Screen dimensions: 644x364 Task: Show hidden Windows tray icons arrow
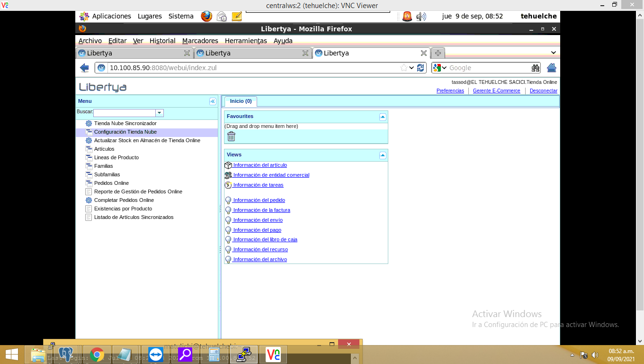click(572, 355)
